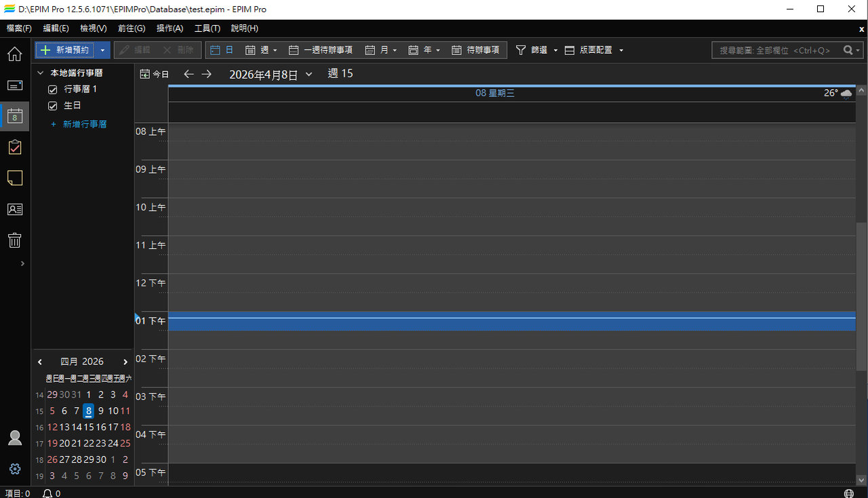This screenshot has width=868, height=498.
Task: Open the Contacts module icon
Action: [15, 209]
